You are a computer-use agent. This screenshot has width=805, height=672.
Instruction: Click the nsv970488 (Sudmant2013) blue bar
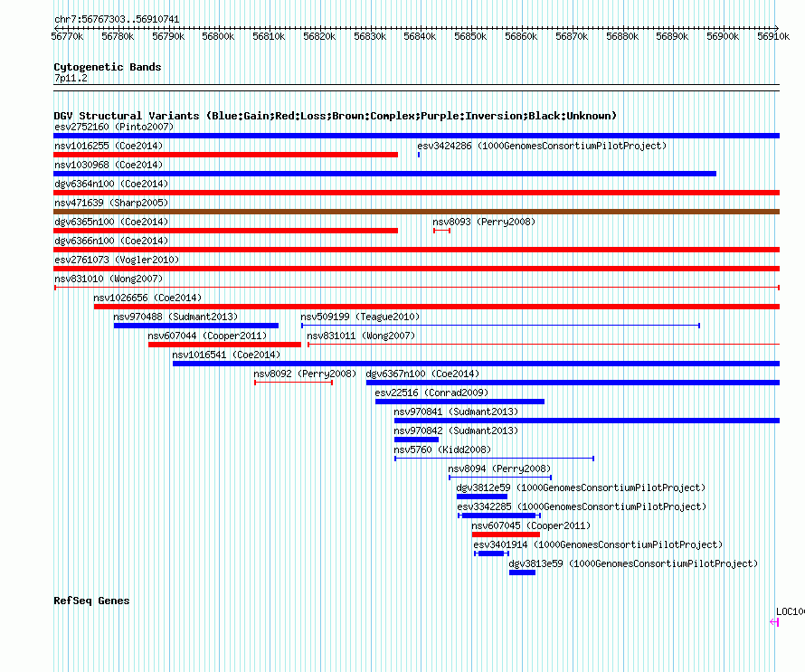coord(196,326)
